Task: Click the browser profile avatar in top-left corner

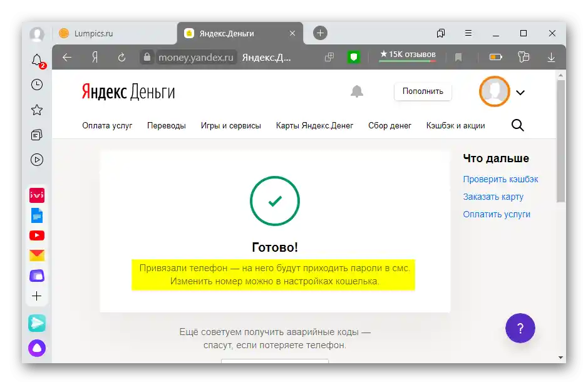Action: click(37, 34)
